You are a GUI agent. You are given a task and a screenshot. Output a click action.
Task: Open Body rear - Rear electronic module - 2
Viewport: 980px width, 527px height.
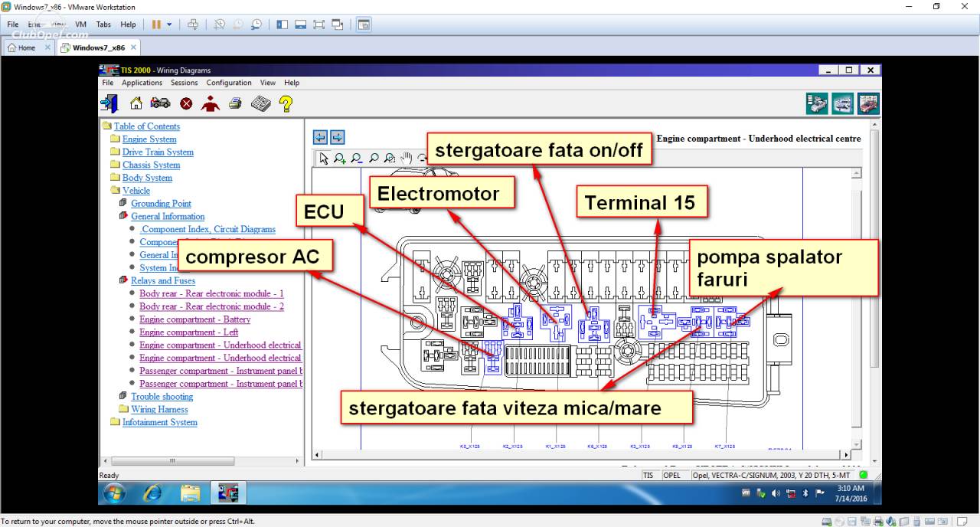211,306
